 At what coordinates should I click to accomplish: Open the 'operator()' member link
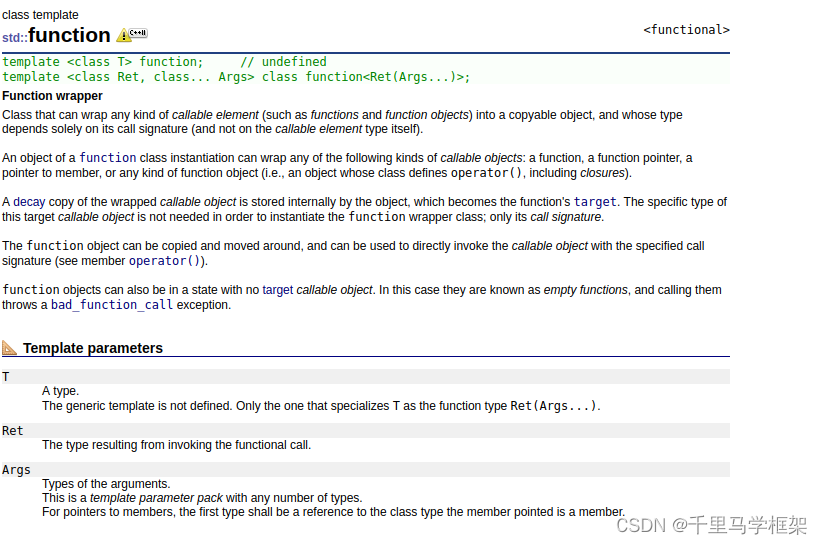coord(165,260)
